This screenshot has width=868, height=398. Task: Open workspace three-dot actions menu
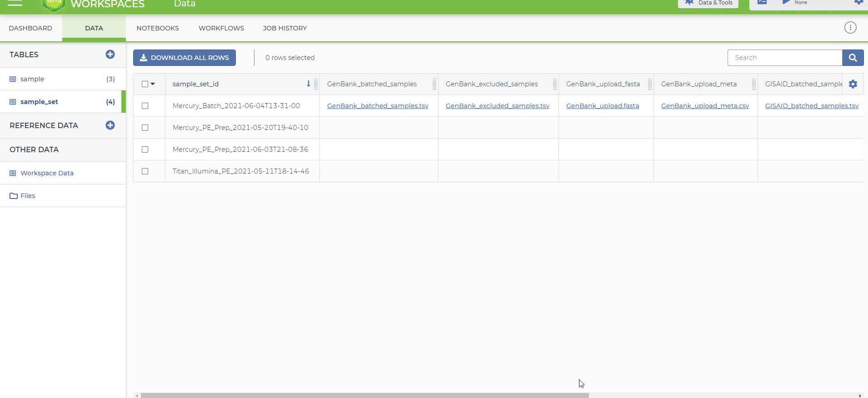point(850,28)
